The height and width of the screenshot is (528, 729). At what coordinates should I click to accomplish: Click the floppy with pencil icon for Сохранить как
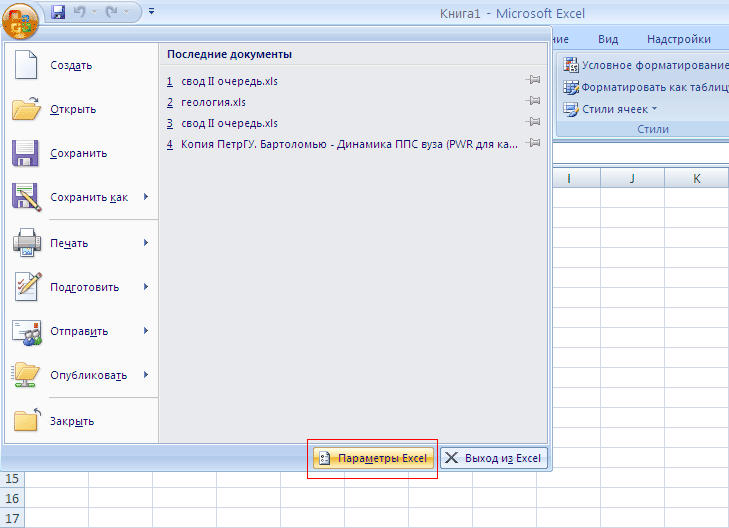coord(27,198)
